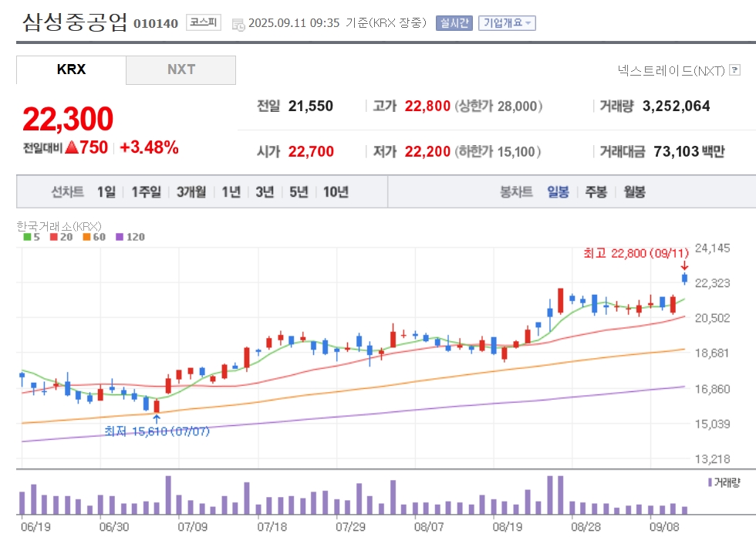756x551 pixels.
Task: Select 월봉 monthly candle chart
Action: 634,192
